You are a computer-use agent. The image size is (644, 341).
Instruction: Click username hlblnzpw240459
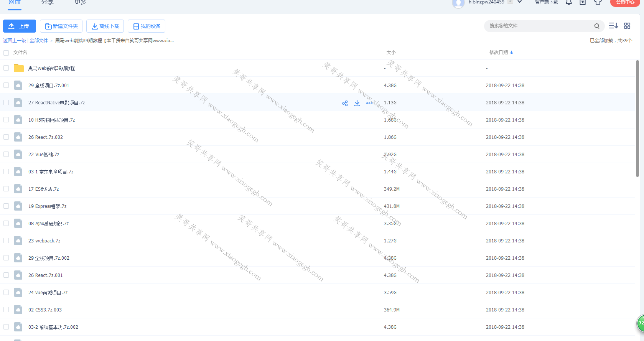pos(486,2)
